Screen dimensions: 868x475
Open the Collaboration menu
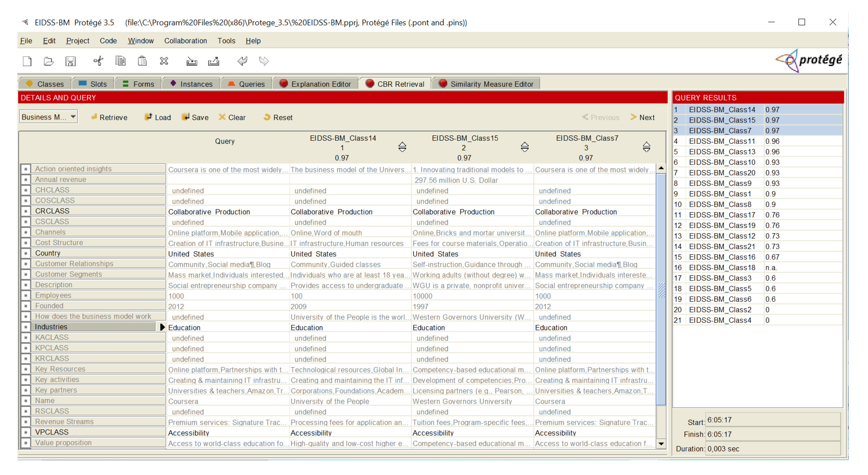coord(185,41)
